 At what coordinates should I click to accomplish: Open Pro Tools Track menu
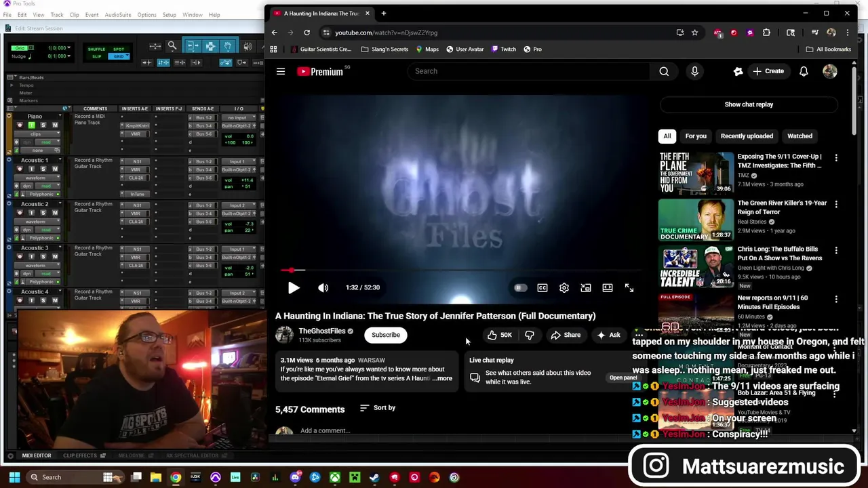click(x=57, y=15)
